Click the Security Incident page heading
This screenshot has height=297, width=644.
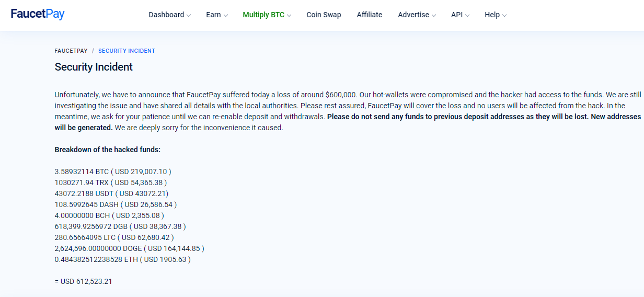[94, 67]
